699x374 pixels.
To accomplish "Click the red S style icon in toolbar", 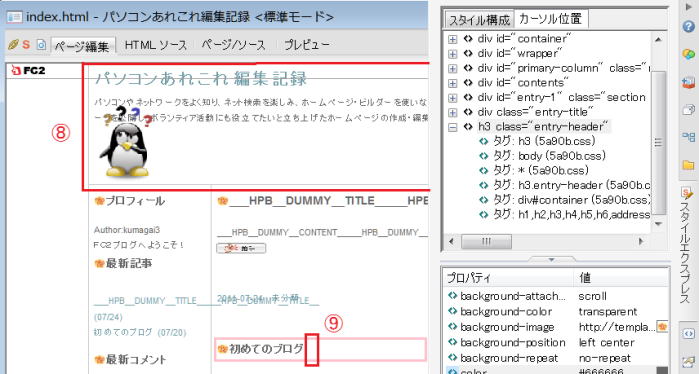I will [x=26, y=45].
